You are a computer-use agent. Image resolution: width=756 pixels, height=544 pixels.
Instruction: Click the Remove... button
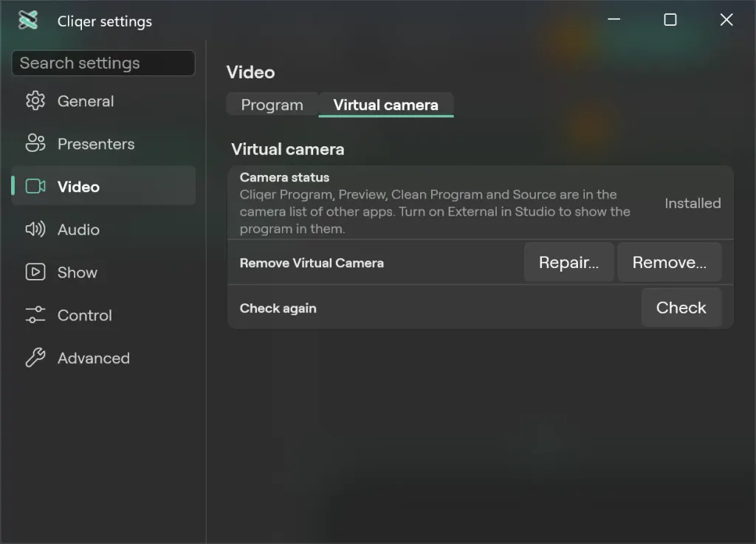point(669,262)
